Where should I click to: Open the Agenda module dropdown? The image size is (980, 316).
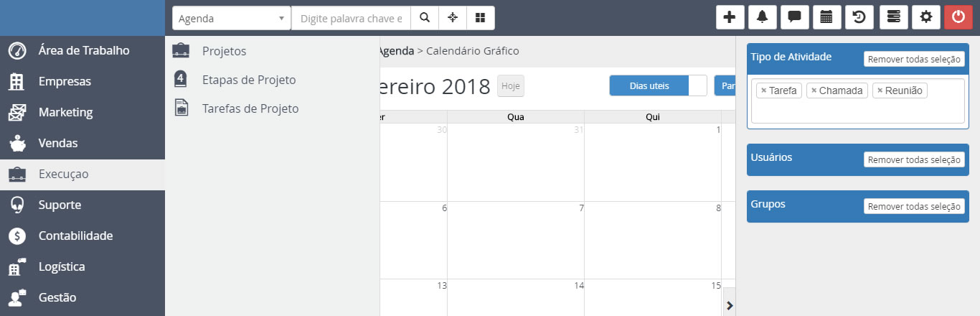(x=231, y=18)
